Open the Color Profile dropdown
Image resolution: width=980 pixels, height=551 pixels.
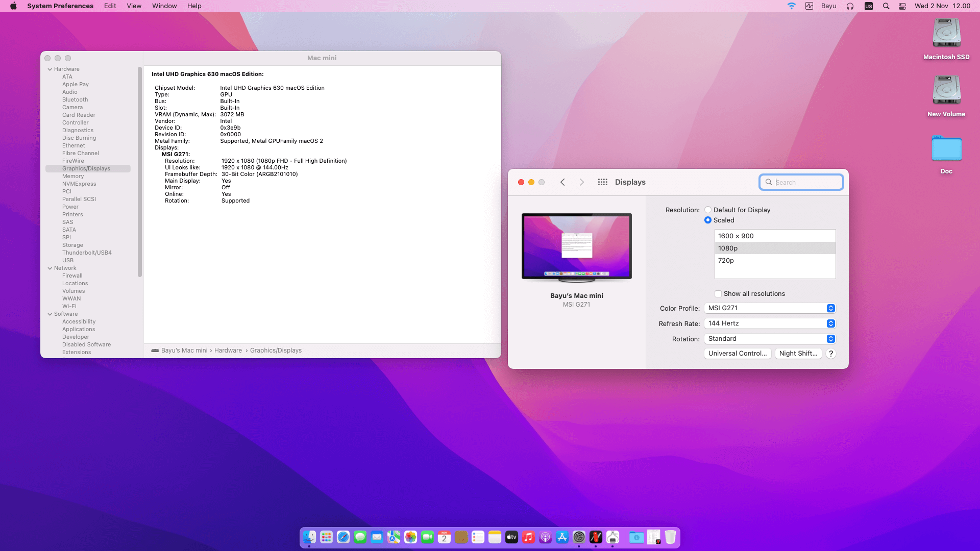770,308
